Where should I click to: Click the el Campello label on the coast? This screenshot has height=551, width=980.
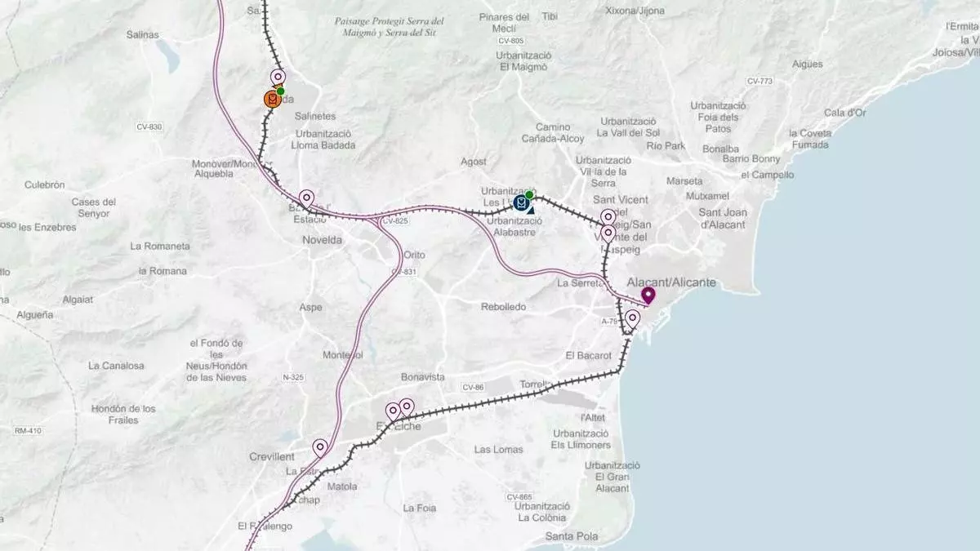point(767,175)
